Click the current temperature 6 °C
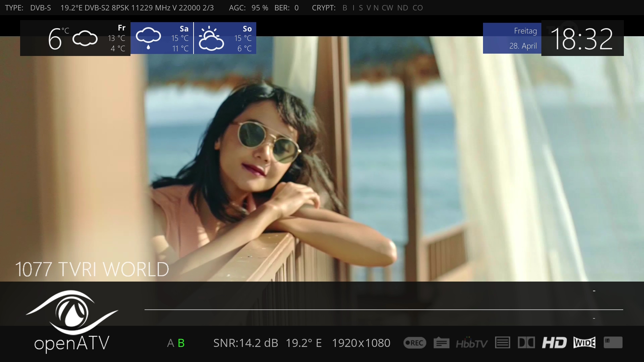The image size is (644, 362). click(x=58, y=39)
